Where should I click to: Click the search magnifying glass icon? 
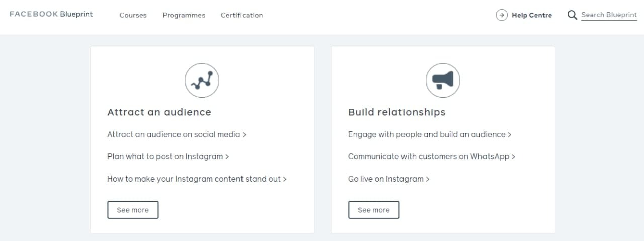[x=572, y=15]
